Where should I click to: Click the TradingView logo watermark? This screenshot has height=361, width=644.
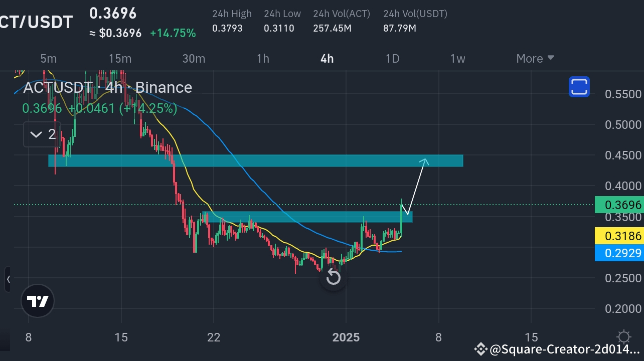(38, 301)
